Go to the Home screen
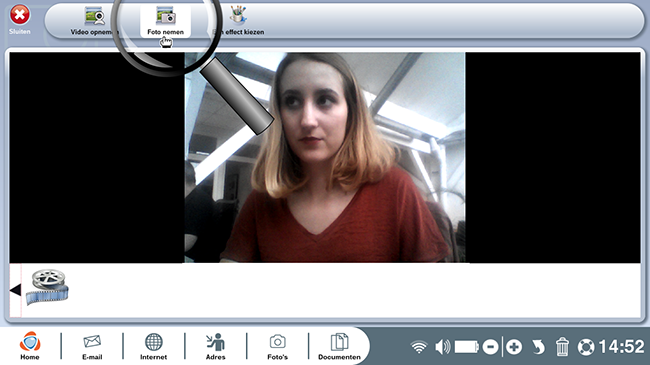The height and width of the screenshot is (365, 650). tap(30, 346)
